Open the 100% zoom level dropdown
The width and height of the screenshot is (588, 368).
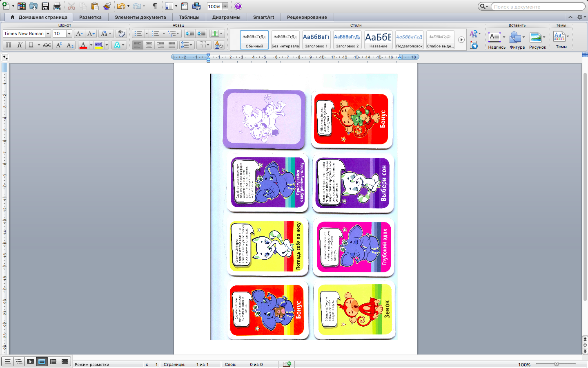click(x=225, y=6)
